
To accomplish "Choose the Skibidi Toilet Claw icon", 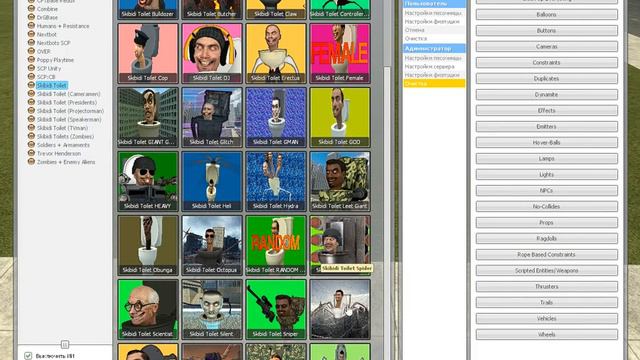I will point(276,9).
